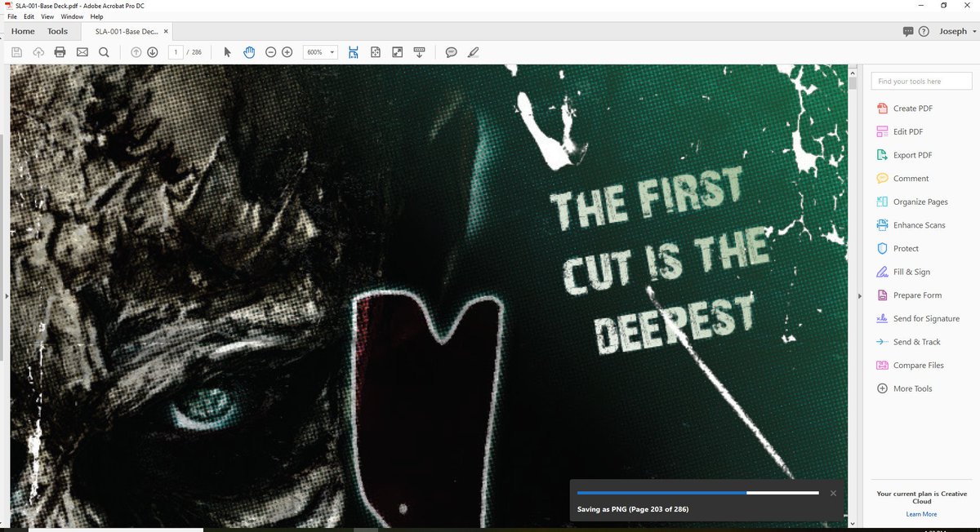Select the SLA-001-Base Deck document tab

point(127,31)
